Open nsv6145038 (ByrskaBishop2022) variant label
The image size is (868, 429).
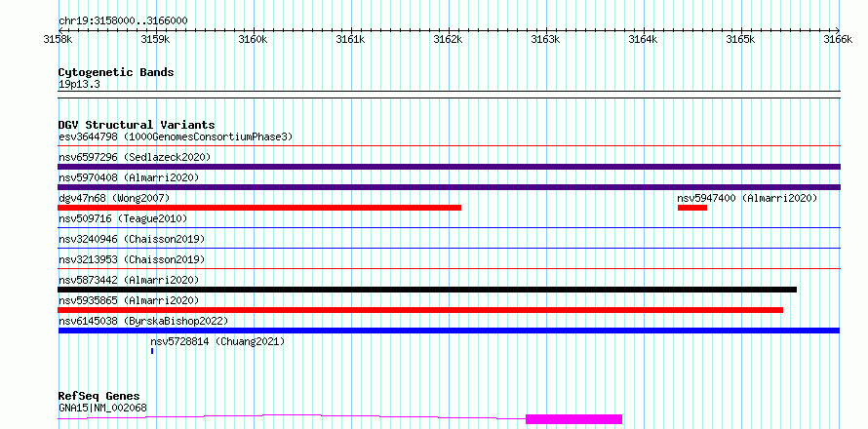[143, 321]
